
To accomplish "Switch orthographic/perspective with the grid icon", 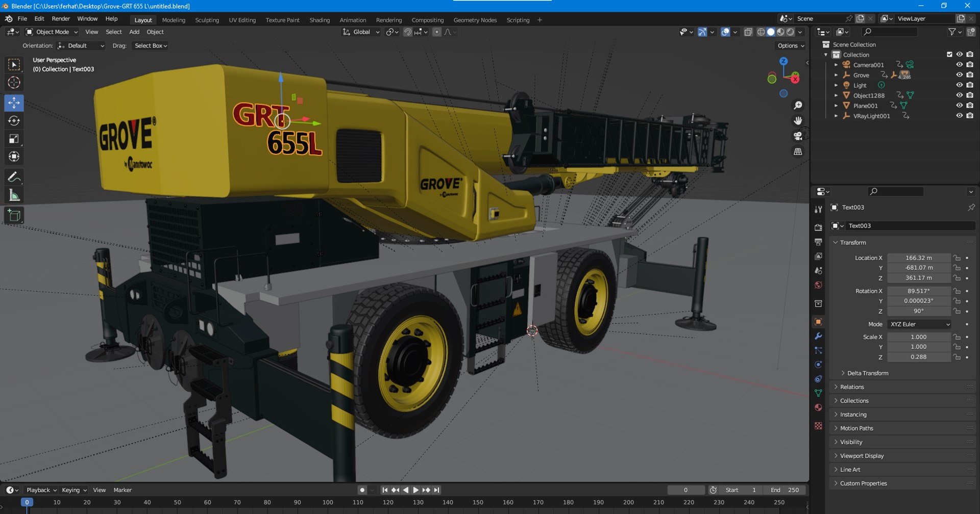I will [x=798, y=152].
